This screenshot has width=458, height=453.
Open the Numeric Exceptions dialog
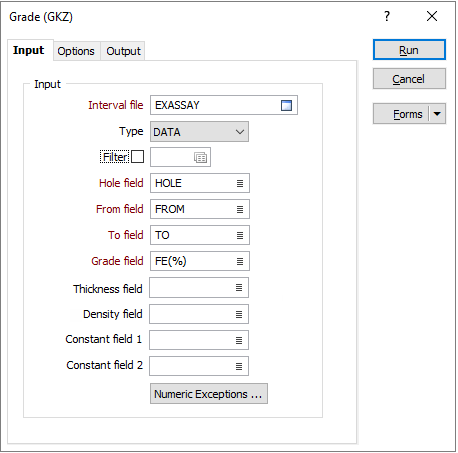(209, 394)
